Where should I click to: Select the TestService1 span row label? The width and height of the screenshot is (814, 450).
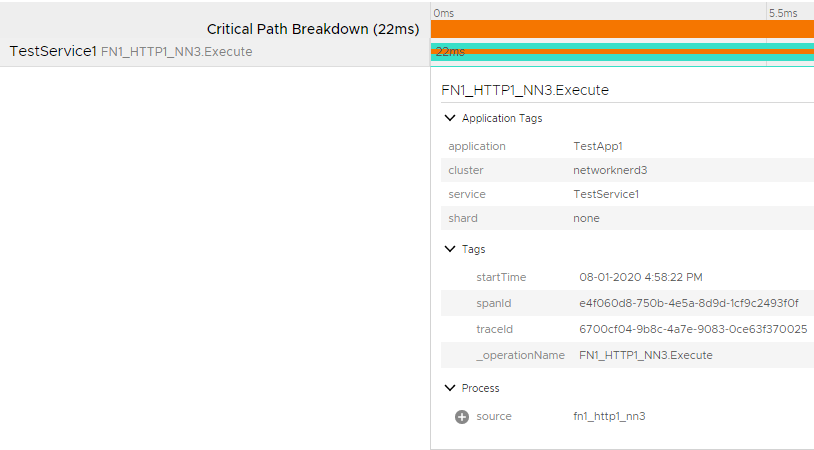tap(131, 51)
